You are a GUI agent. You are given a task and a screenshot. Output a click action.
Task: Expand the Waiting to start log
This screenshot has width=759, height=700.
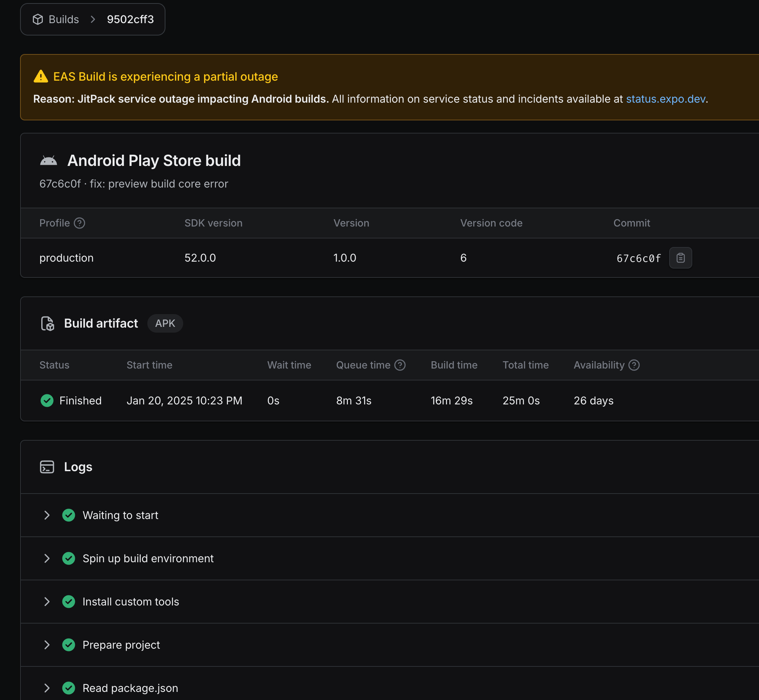tap(47, 515)
